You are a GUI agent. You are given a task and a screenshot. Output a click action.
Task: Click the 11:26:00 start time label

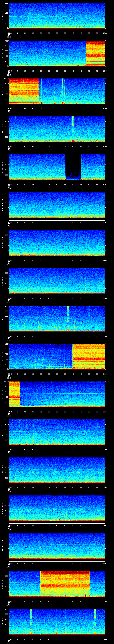(9, 487)
